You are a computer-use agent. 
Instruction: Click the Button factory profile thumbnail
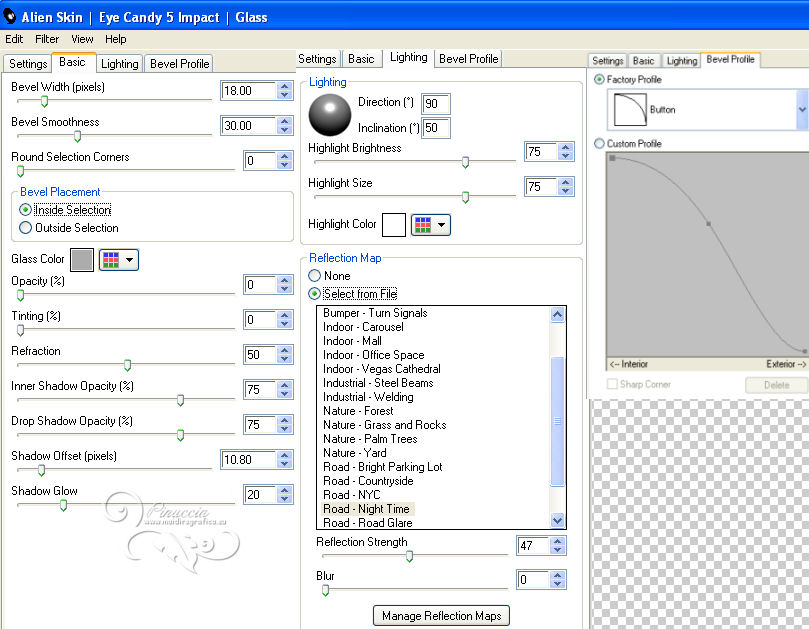(x=630, y=109)
